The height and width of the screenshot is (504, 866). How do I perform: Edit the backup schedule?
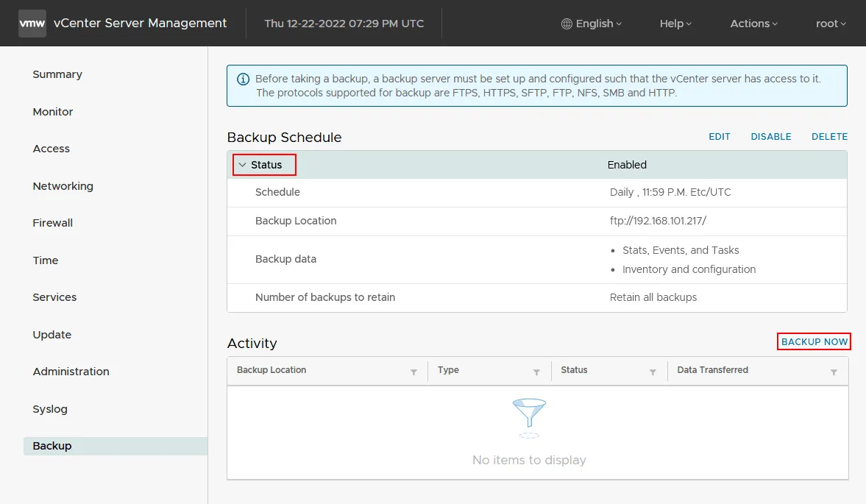pyautogui.click(x=719, y=137)
